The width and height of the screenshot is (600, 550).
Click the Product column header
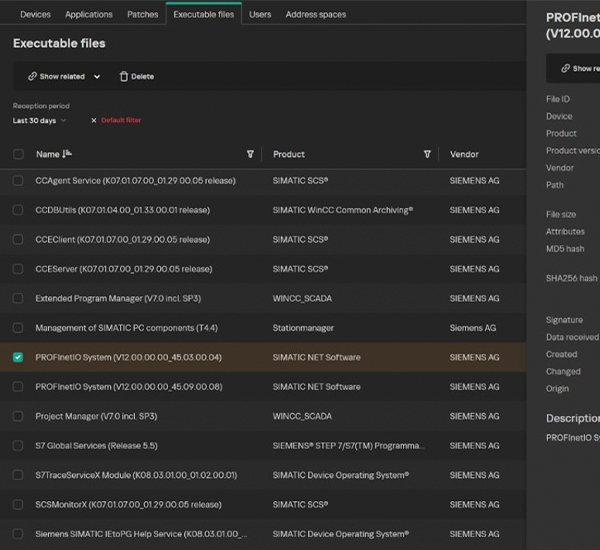[289, 154]
